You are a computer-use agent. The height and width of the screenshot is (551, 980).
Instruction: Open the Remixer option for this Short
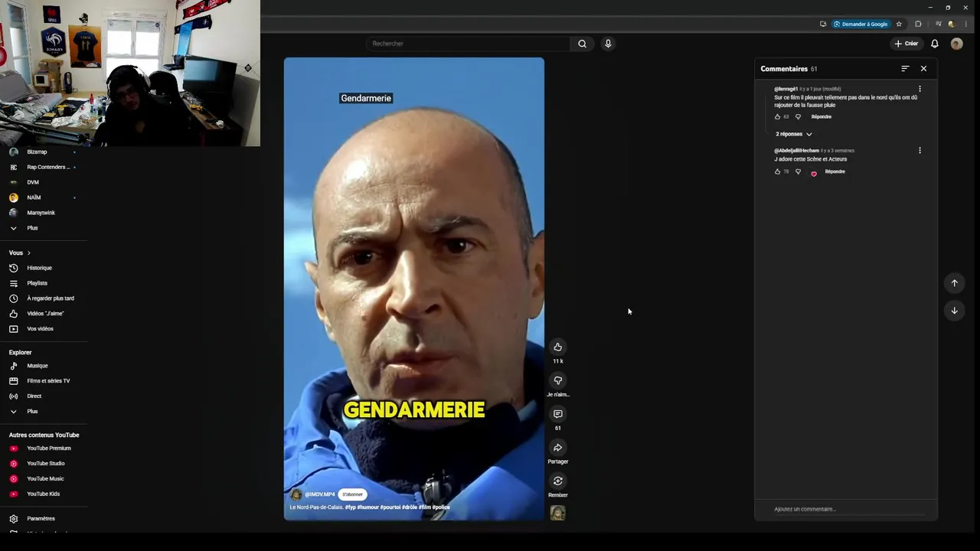[x=557, y=481]
